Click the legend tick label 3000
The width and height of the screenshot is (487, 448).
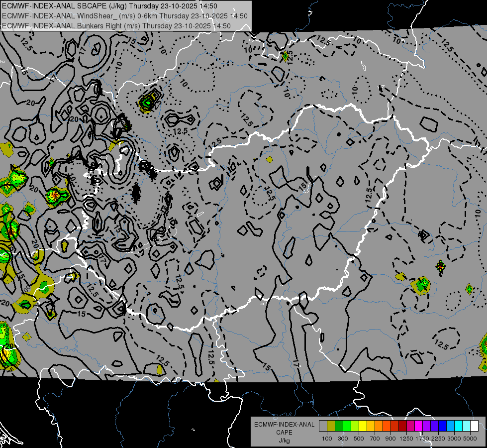click(454, 439)
